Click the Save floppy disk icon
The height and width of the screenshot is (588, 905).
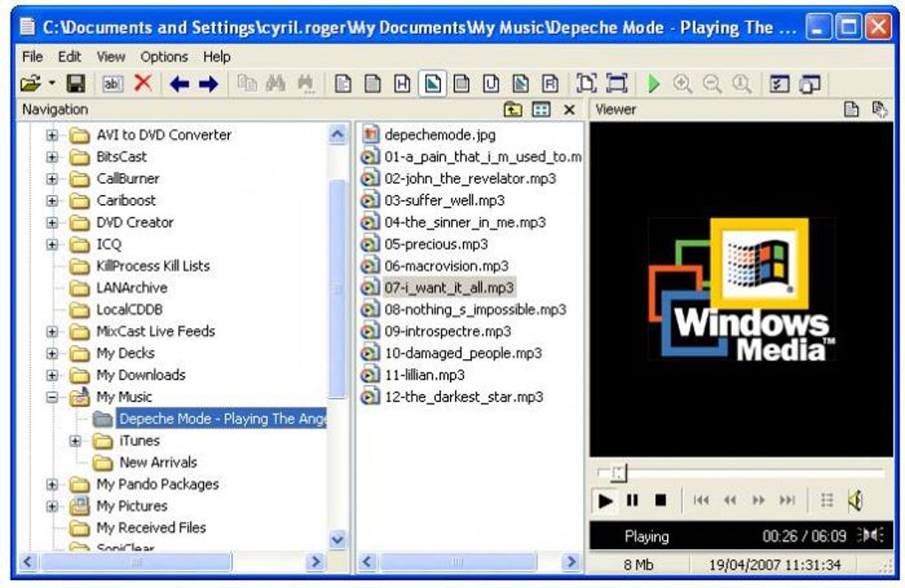pos(75,84)
